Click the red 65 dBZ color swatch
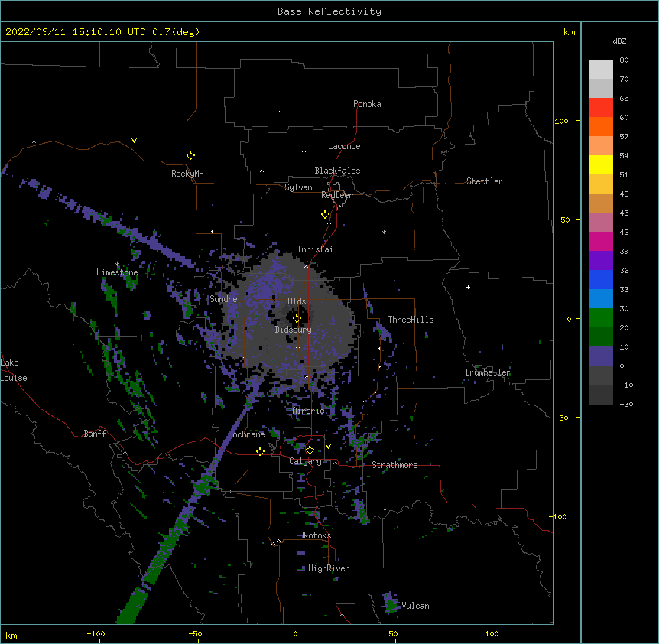659x644 pixels. (601, 107)
